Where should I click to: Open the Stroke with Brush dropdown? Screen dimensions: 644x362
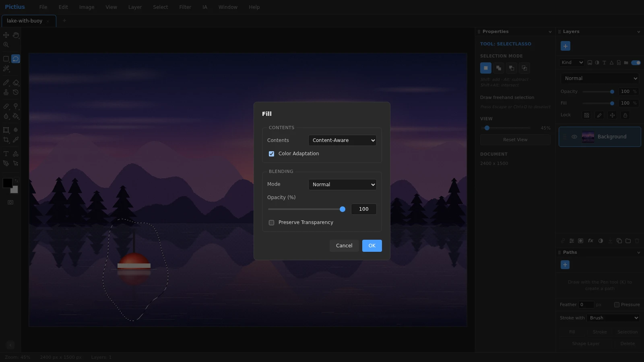[x=613, y=318]
